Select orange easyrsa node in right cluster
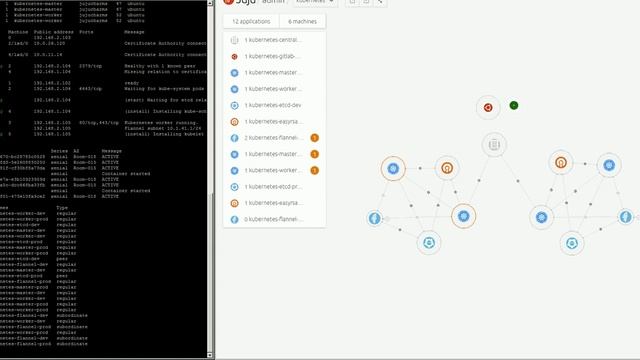Viewport: 640px width, 360px height. 561,162
